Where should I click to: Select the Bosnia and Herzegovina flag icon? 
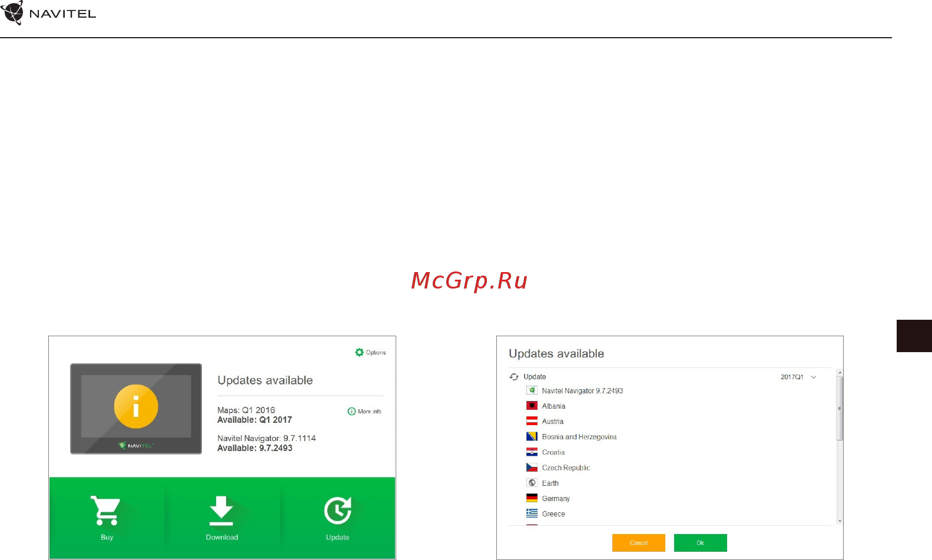click(x=532, y=436)
